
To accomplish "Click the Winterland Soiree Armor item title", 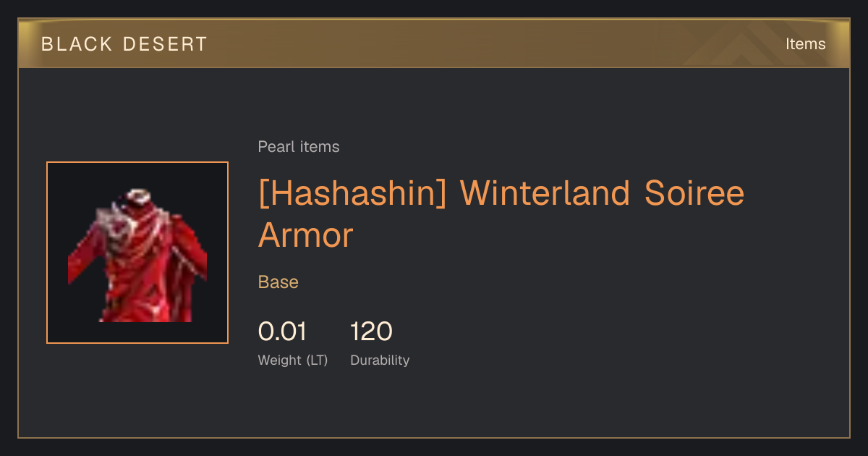I will [x=501, y=214].
